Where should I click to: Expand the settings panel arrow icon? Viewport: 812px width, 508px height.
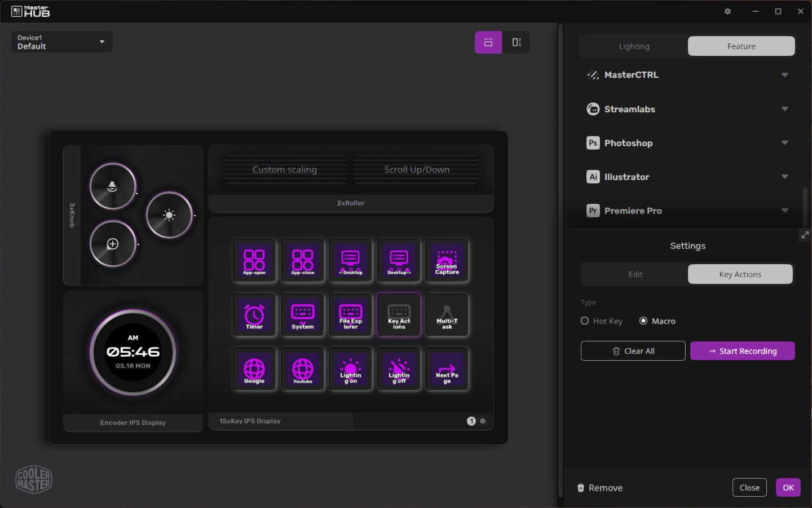click(x=805, y=235)
